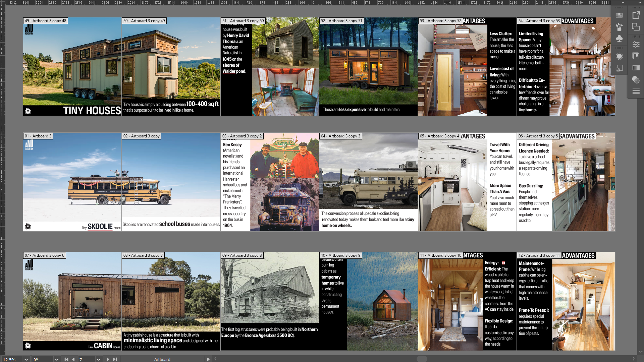Open the Swatches panel icon

pos(619,15)
